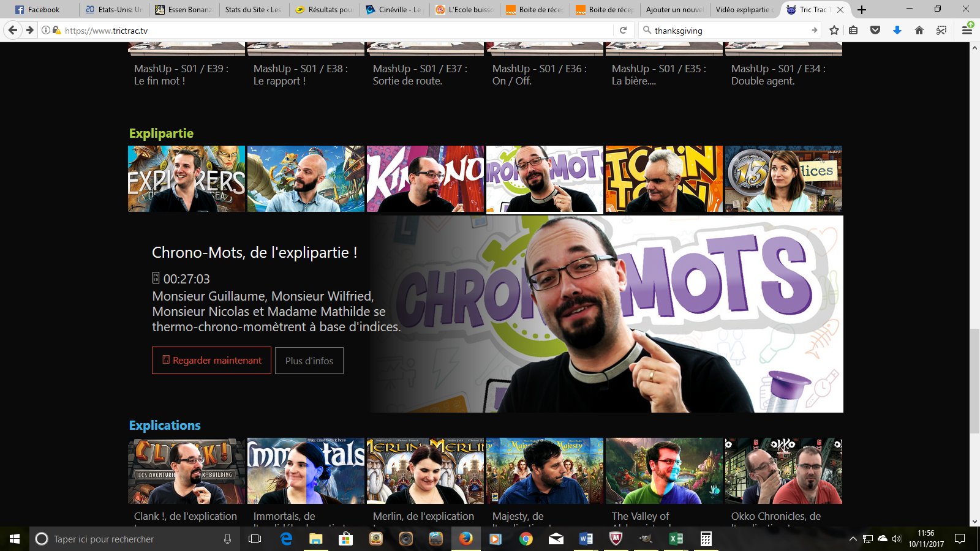Open Excel from the taskbar
980x551 pixels.
pos(676,539)
